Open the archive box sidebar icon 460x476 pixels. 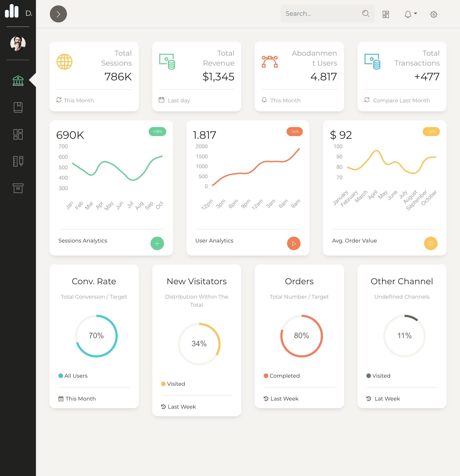[x=18, y=188]
